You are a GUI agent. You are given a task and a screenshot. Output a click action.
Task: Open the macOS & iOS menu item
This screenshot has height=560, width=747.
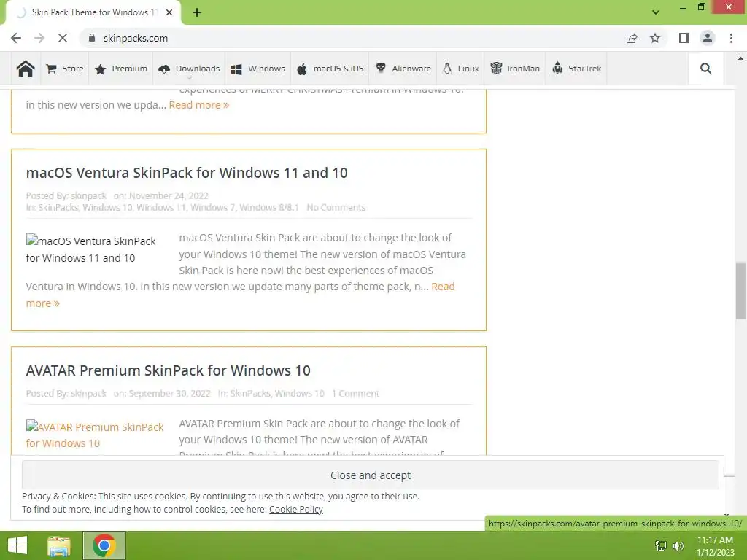[x=330, y=69]
